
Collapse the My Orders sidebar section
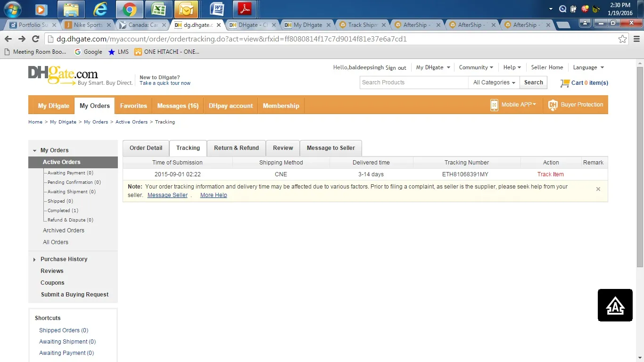point(34,151)
